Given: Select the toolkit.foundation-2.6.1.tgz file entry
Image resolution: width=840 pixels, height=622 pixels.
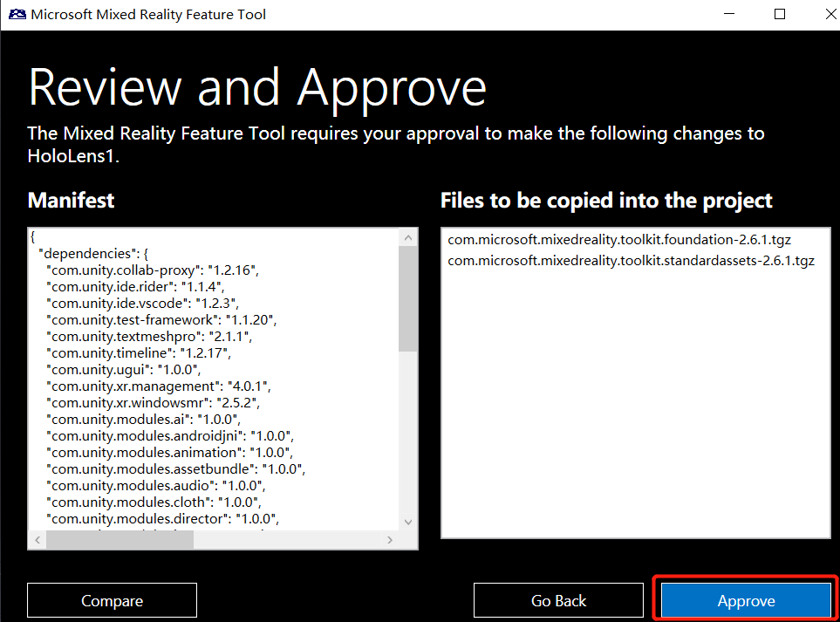Looking at the screenshot, I should click(619, 239).
